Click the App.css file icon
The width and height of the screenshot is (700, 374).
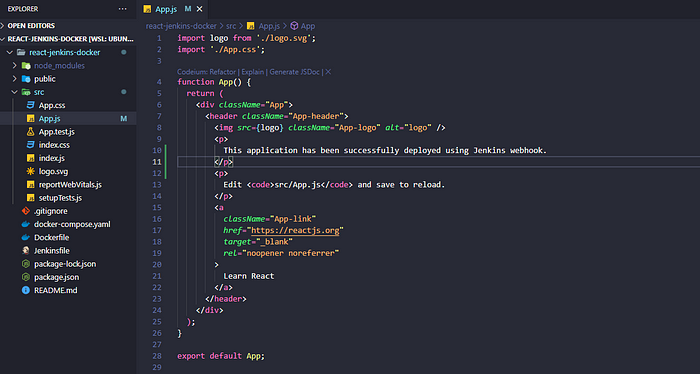[30, 105]
